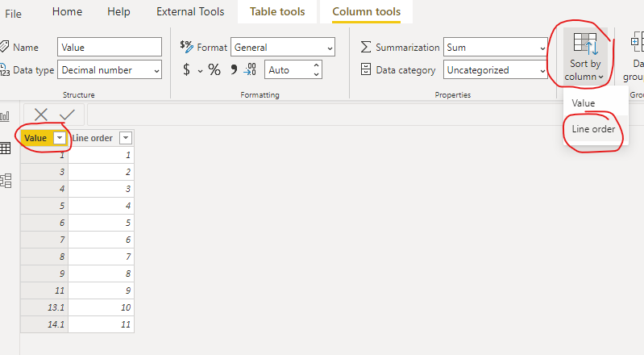This screenshot has height=355, width=644.
Task: Open the Format dropdown showing General
Action: pyautogui.click(x=283, y=47)
